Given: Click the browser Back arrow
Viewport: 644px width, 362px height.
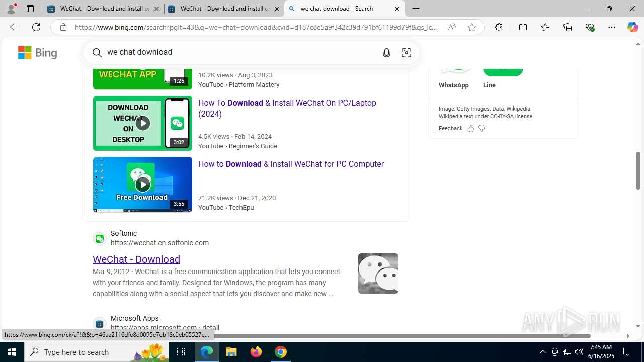Looking at the screenshot, I should click(x=14, y=27).
